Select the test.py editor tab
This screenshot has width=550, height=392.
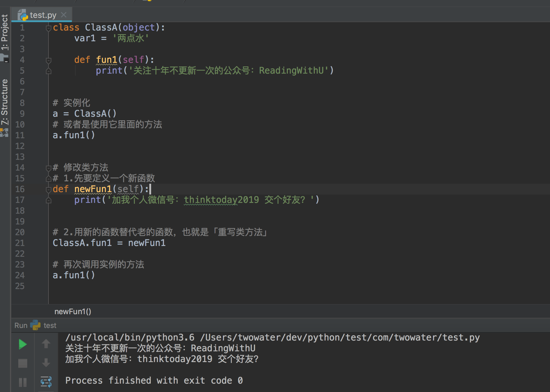point(43,15)
